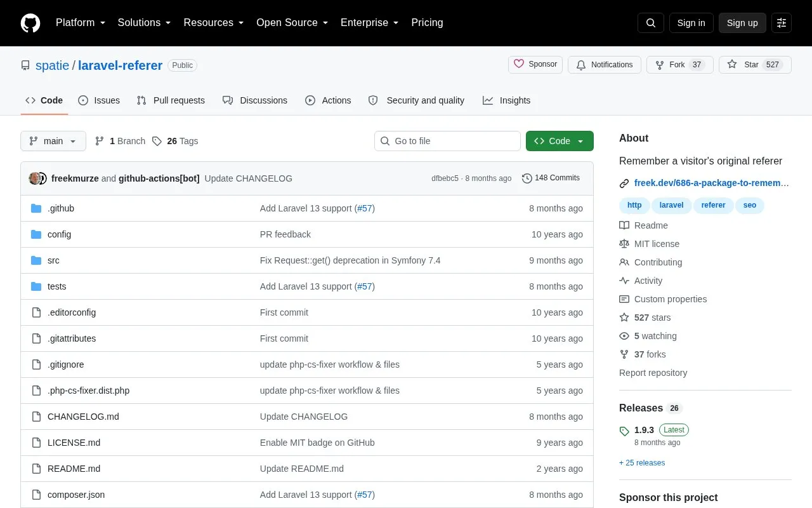Open the main branch selector dropdown
Viewport: 812px width, 508px height.
[x=53, y=141]
